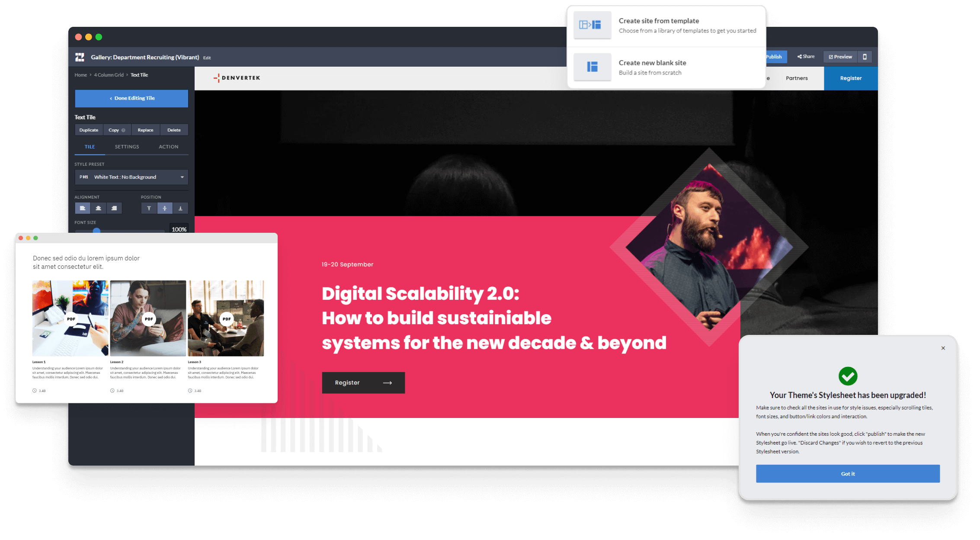Click Done Editing Tile button
The image size is (980, 540).
tap(131, 98)
